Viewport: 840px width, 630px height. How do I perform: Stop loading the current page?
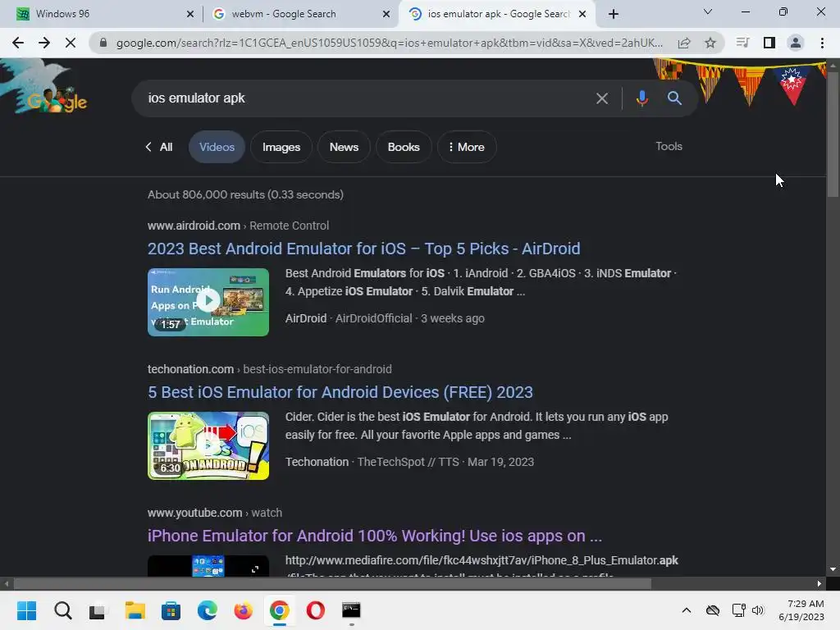[x=71, y=43]
